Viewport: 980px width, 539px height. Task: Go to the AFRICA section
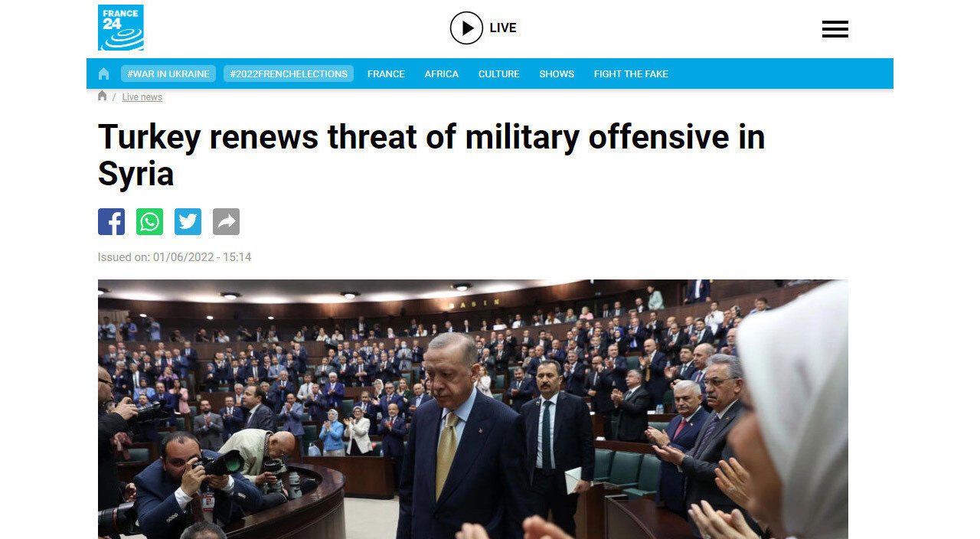point(442,73)
